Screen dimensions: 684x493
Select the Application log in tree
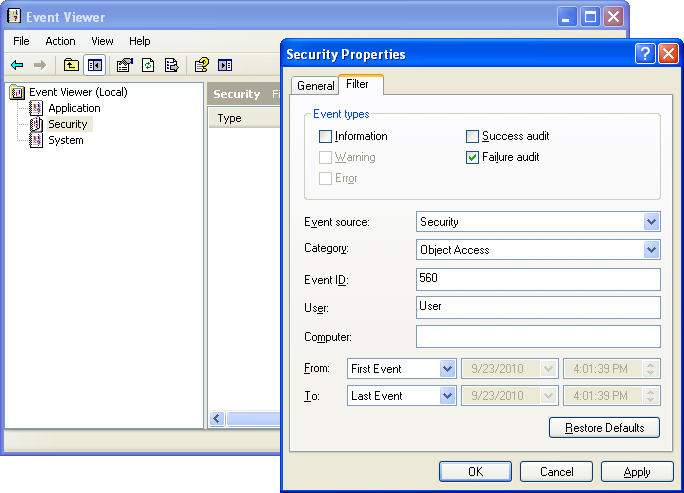pyautogui.click(x=74, y=108)
